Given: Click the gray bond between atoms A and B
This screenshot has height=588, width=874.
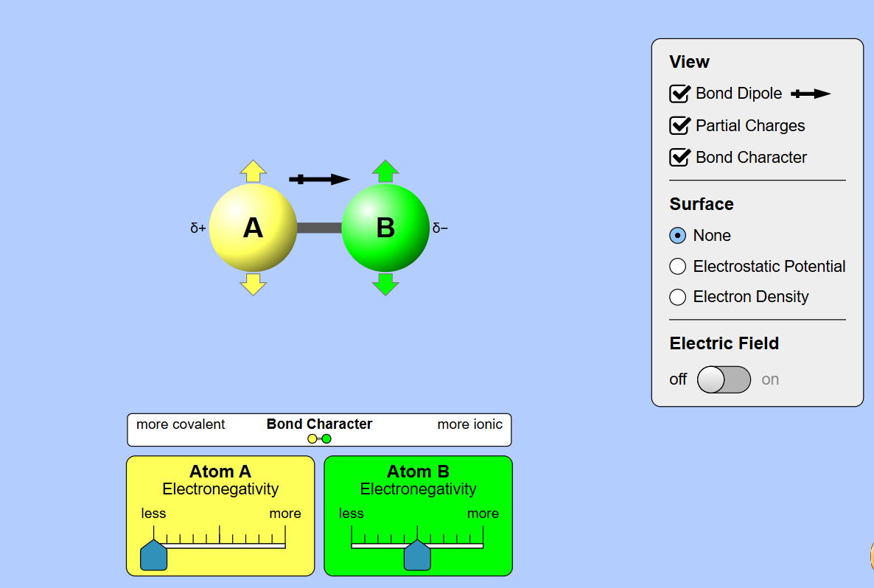Looking at the screenshot, I should point(319,228).
